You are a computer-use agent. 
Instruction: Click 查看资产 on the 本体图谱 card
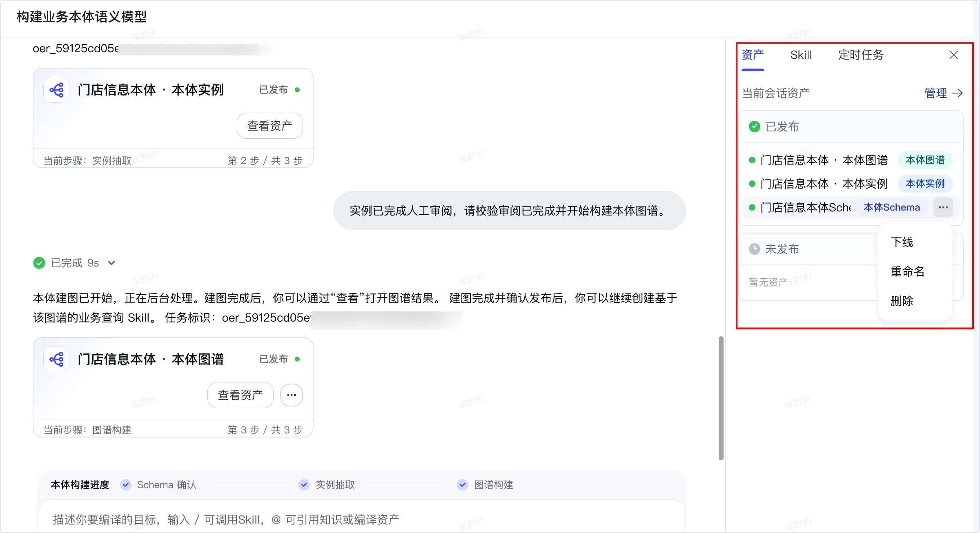click(241, 395)
